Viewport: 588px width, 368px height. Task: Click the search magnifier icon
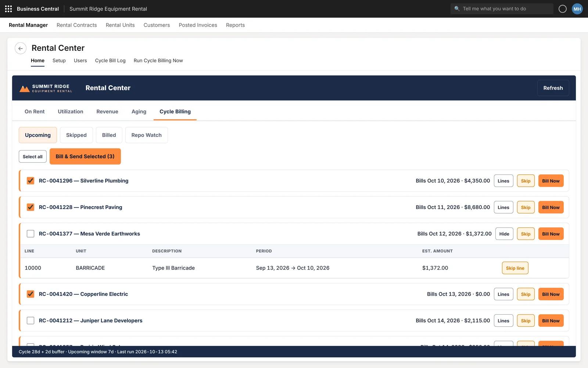pyautogui.click(x=457, y=9)
